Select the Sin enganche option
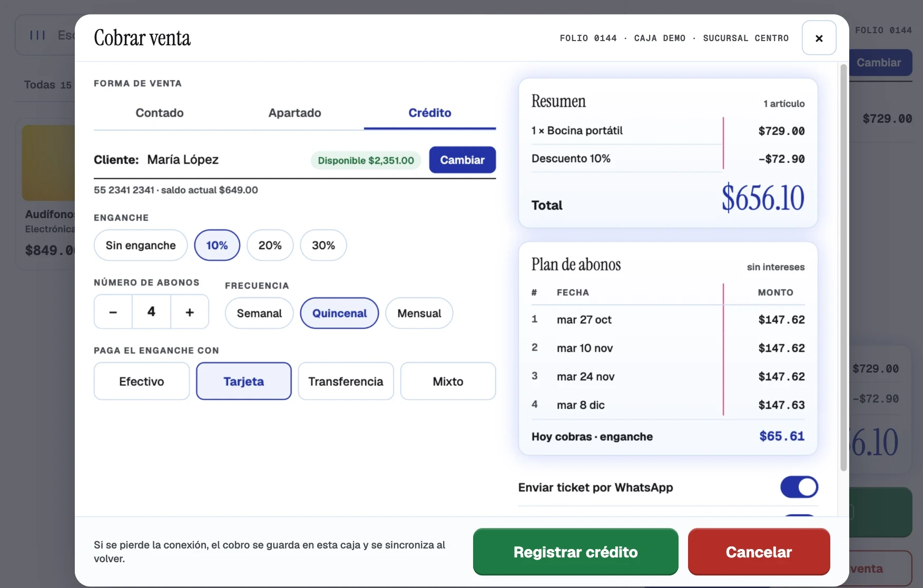 (141, 245)
